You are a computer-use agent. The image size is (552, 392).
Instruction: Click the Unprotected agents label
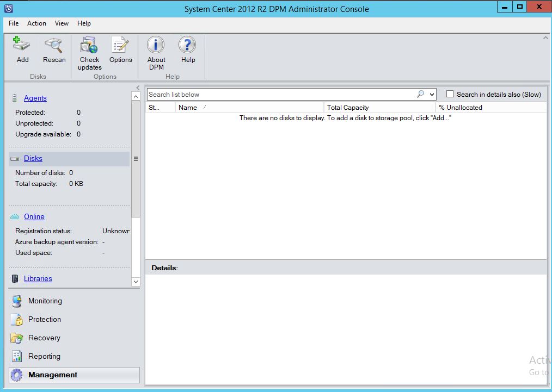coord(34,123)
